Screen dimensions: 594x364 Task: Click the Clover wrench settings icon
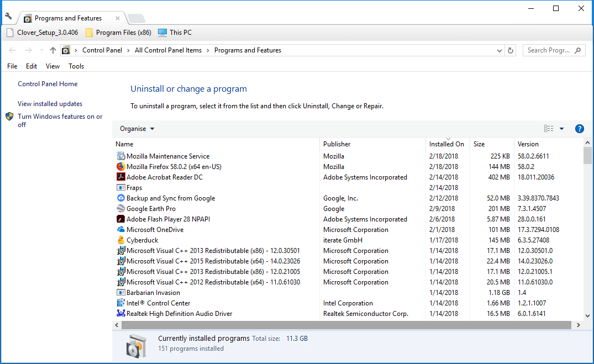[8, 16]
